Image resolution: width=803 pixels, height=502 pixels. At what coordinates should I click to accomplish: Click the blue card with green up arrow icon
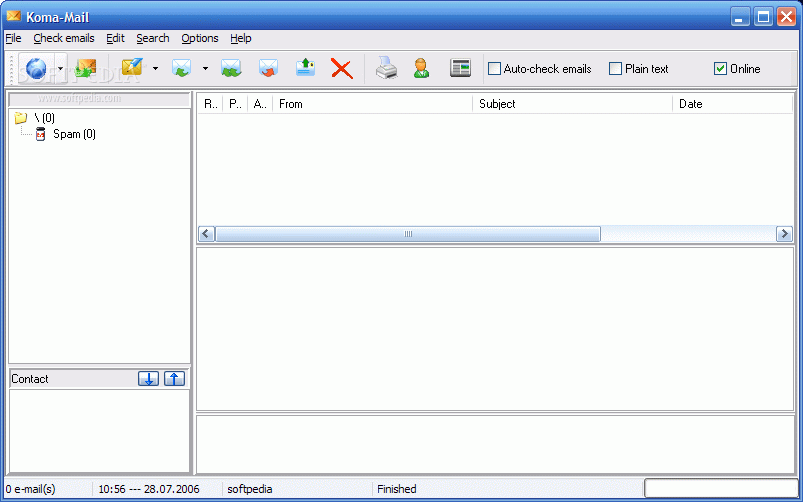point(306,68)
